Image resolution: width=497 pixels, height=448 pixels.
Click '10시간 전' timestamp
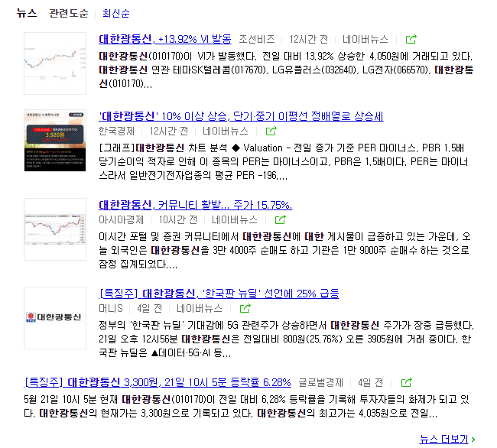178,219
